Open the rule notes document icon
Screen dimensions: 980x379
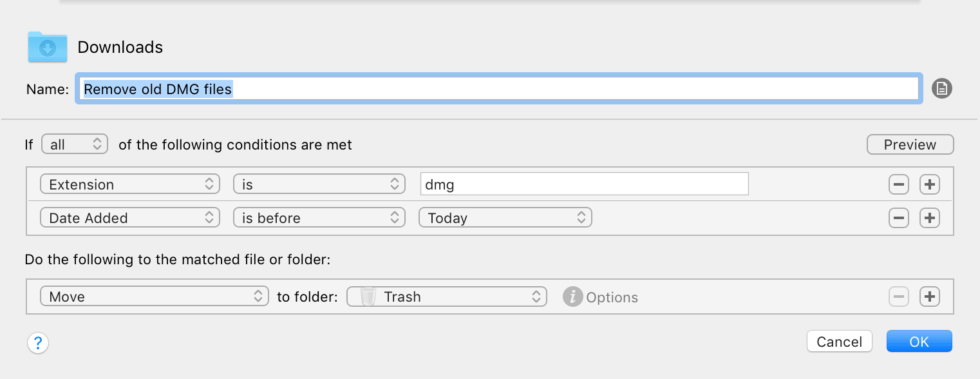pos(941,88)
